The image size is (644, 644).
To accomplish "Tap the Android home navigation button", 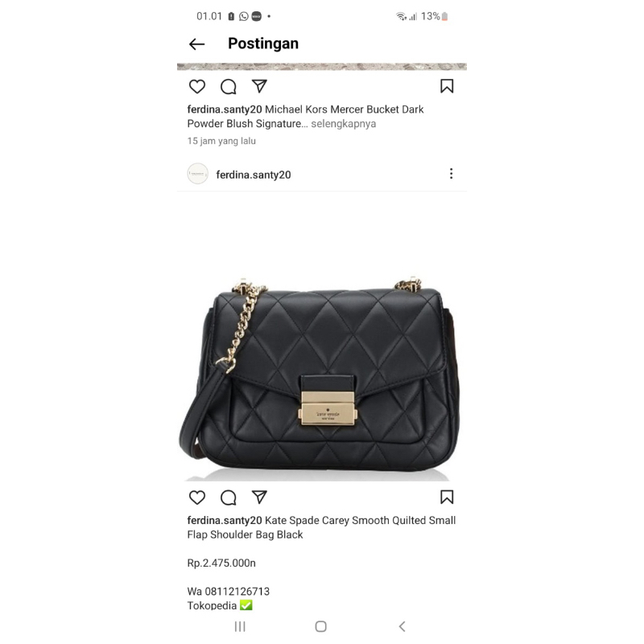I will [x=320, y=626].
